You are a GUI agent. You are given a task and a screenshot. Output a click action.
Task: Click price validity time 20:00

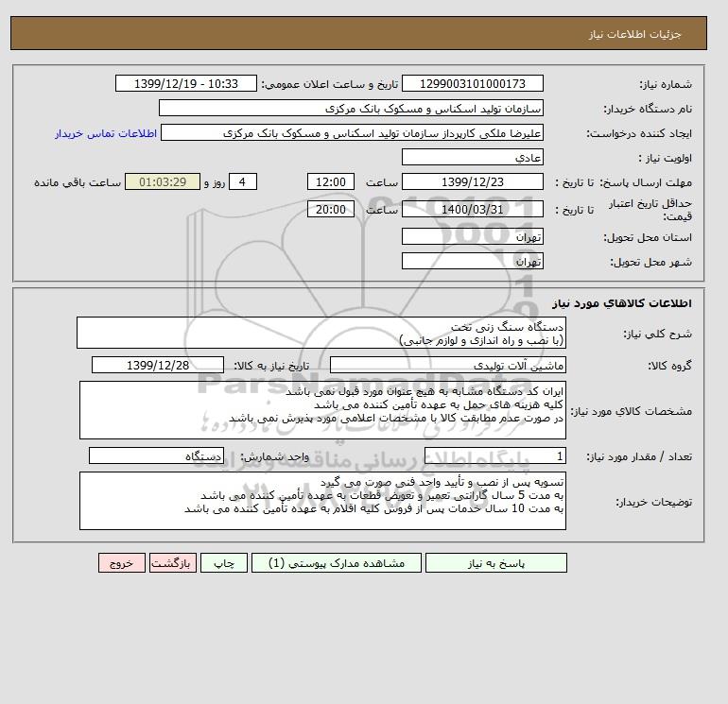(x=331, y=209)
